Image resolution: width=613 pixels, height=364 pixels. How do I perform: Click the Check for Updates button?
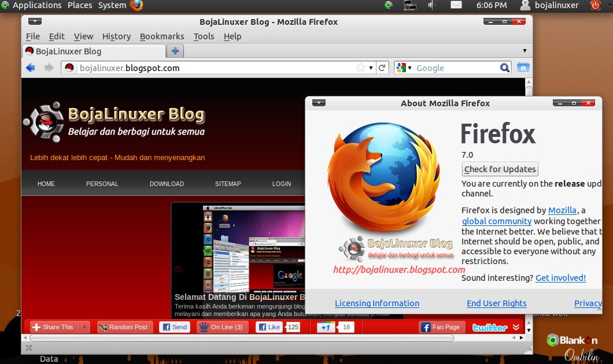click(500, 169)
